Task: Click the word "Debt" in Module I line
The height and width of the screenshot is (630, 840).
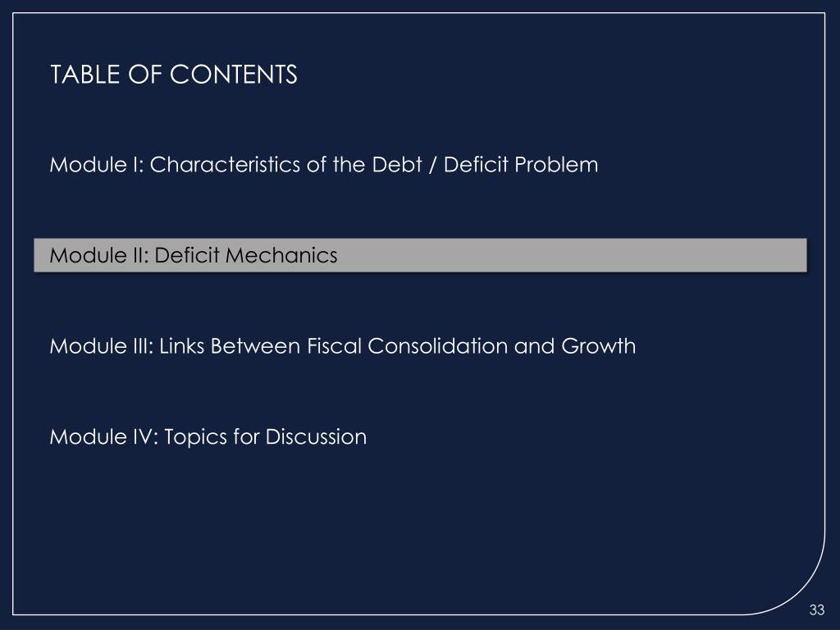Action: pos(397,164)
